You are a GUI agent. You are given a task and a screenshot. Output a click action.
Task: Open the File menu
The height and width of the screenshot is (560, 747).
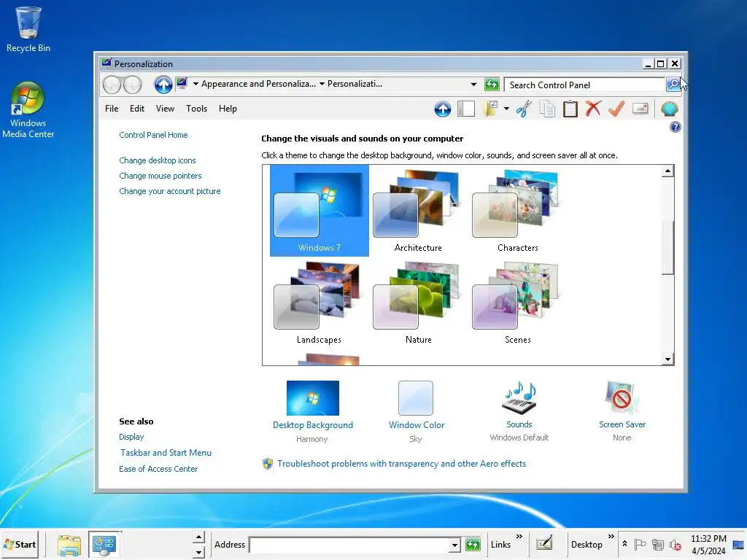112,109
